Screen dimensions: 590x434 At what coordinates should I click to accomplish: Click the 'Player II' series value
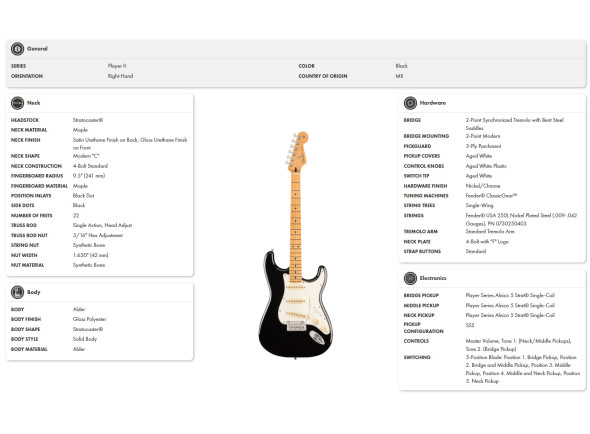coord(117,66)
